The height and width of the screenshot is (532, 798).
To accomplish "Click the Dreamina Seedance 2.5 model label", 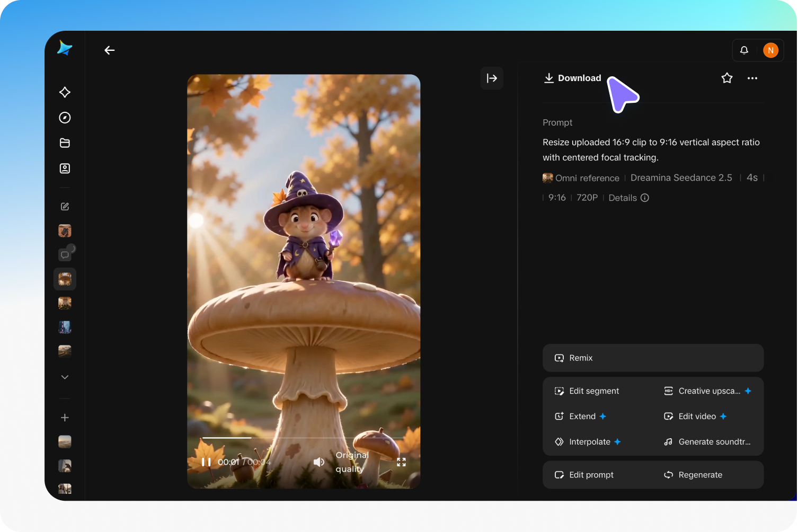I will (x=681, y=178).
